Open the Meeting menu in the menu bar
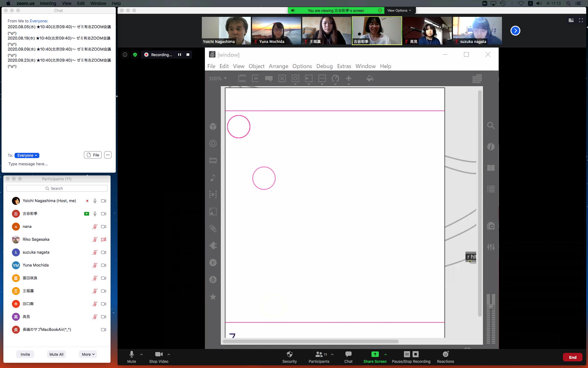This screenshot has width=588, height=368. (x=48, y=3)
